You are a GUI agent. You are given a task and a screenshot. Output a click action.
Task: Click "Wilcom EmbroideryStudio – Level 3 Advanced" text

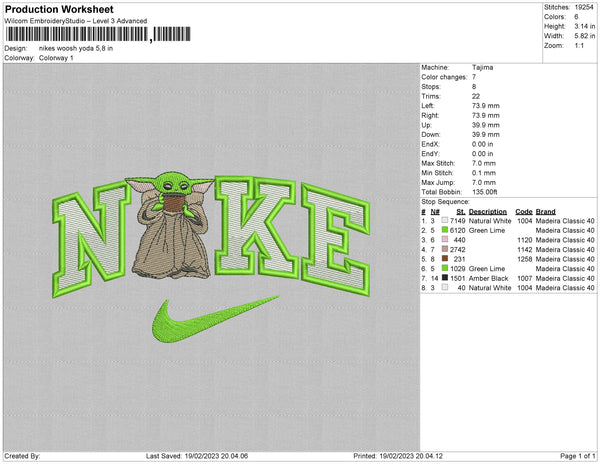pyautogui.click(x=76, y=21)
